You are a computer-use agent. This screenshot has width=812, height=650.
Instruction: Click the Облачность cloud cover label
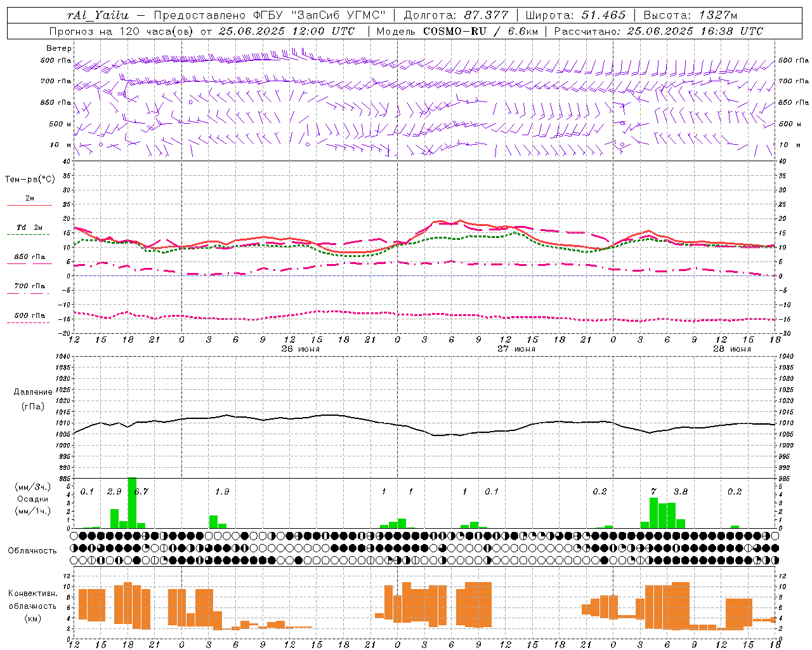point(32,550)
